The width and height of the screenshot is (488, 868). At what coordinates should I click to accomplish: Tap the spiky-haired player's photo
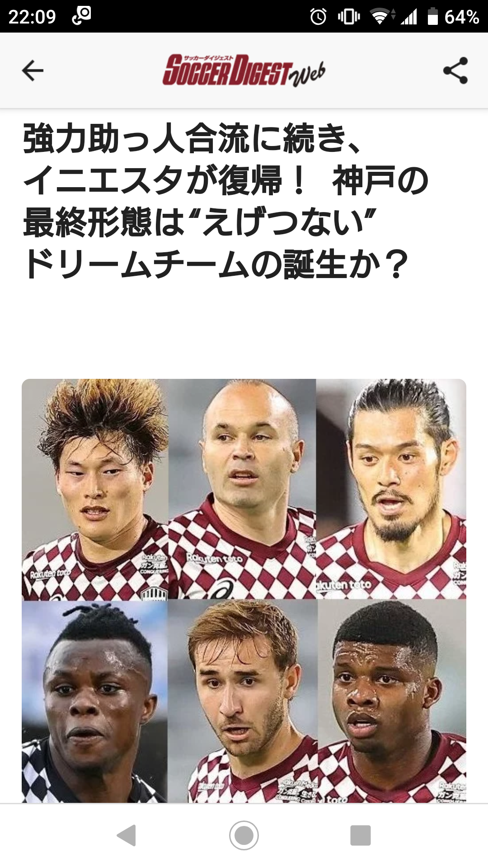point(95,489)
